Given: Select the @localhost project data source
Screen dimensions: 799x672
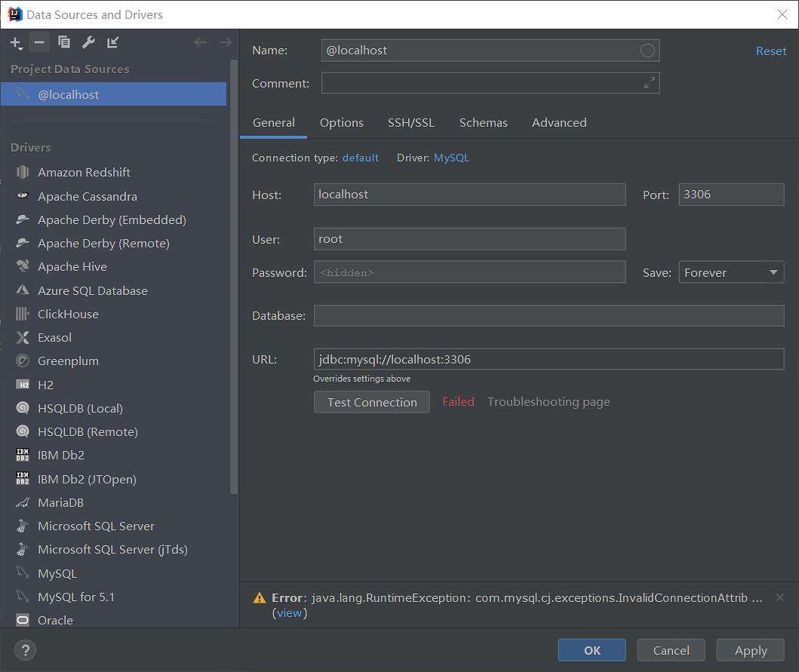Looking at the screenshot, I should (114, 94).
